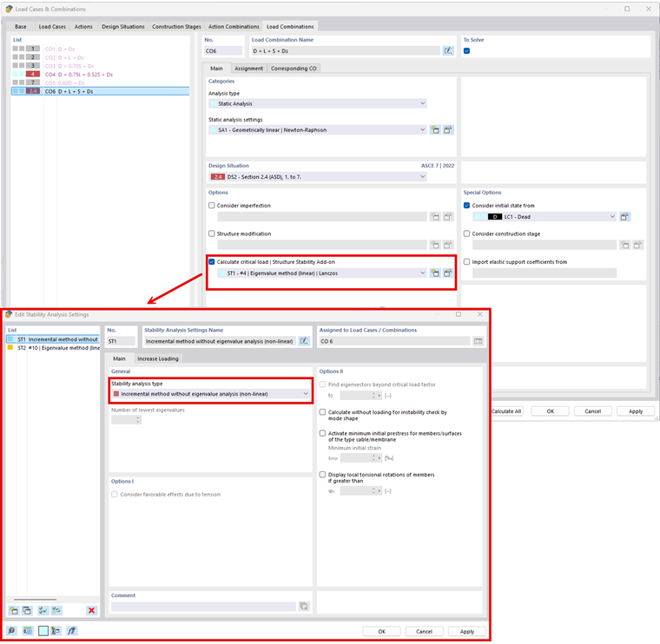Open Increase Loading tab in stability dialog
Image resolution: width=660 pixels, height=644 pixels.
coord(158,358)
